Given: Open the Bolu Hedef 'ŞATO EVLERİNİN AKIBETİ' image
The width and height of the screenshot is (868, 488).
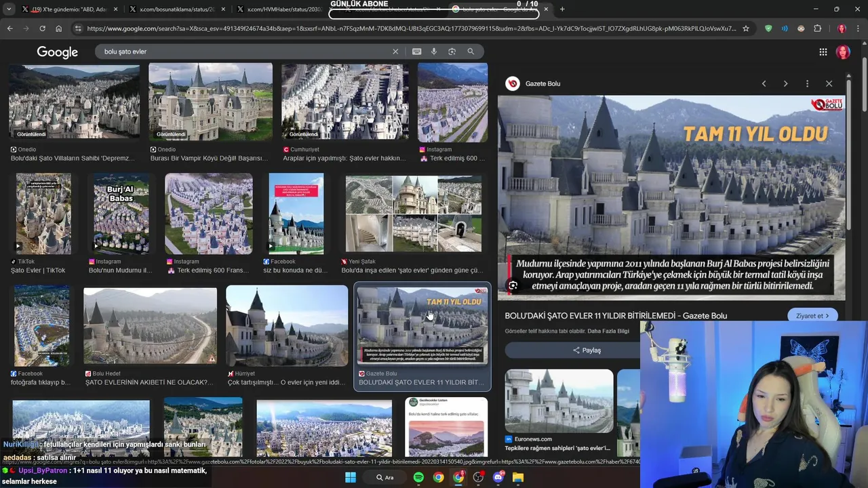Looking at the screenshot, I should [x=150, y=326].
